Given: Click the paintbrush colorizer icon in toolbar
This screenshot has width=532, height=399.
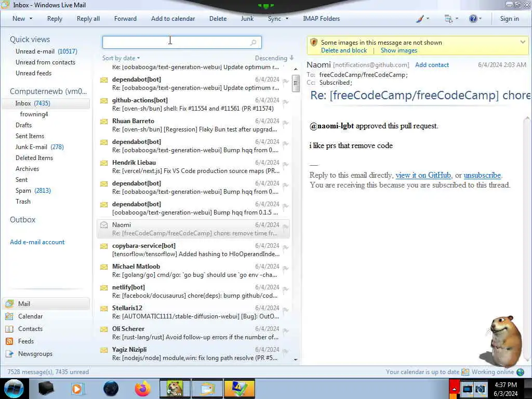Looking at the screenshot, I should tap(420, 19).
